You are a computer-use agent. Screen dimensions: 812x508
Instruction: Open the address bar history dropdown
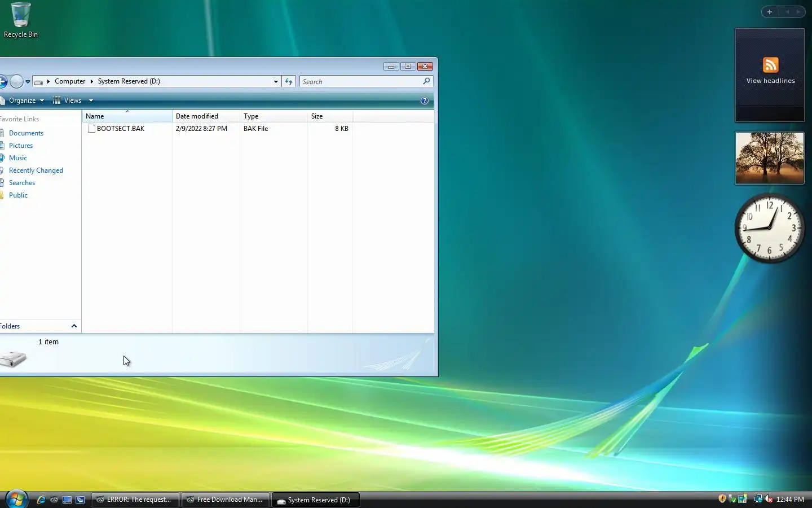pyautogui.click(x=276, y=82)
